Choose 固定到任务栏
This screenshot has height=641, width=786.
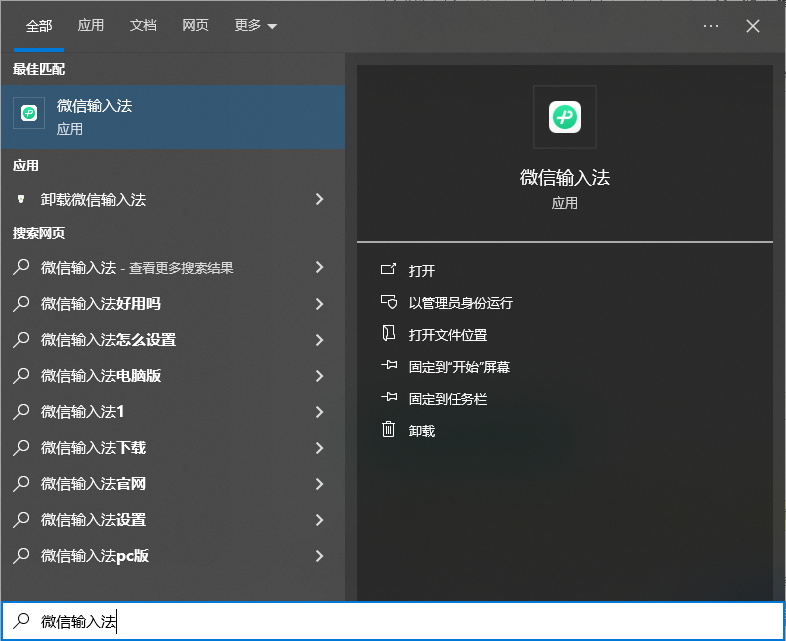448,399
